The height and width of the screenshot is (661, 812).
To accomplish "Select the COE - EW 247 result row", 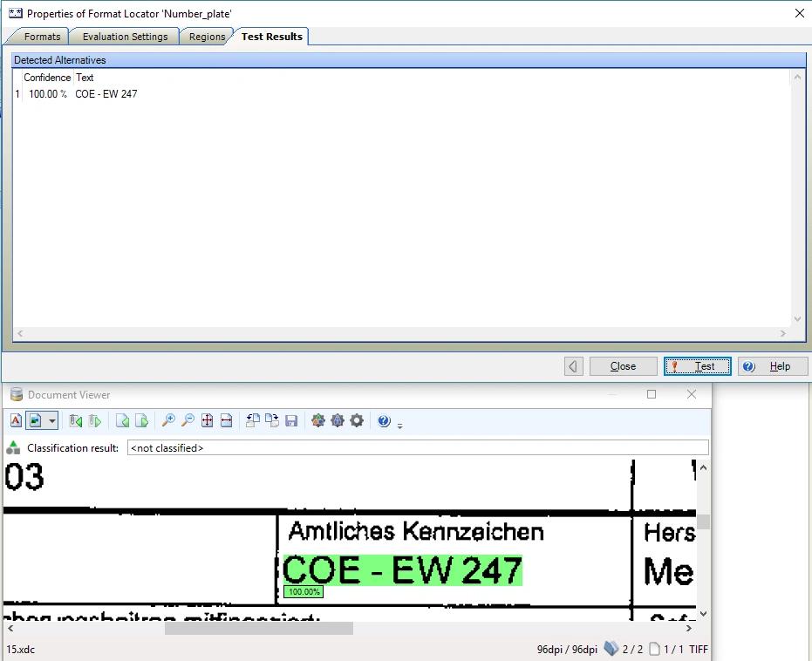I will pyautogui.click(x=106, y=94).
